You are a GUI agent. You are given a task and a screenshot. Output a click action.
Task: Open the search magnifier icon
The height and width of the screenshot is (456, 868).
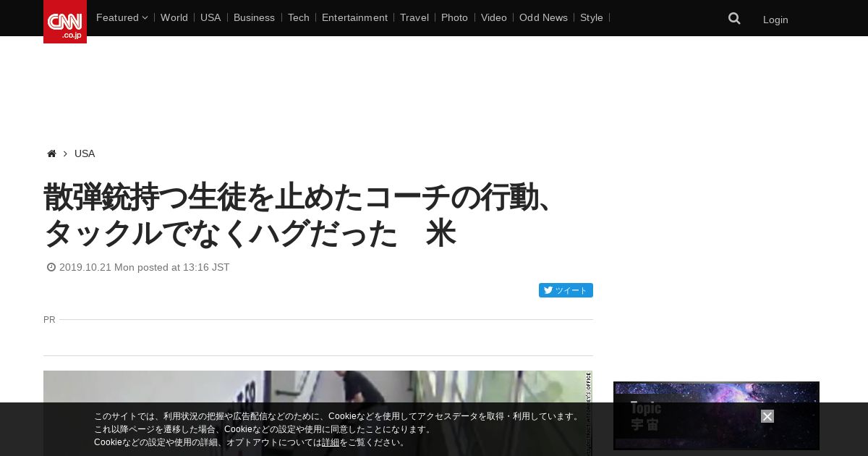[x=734, y=19]
